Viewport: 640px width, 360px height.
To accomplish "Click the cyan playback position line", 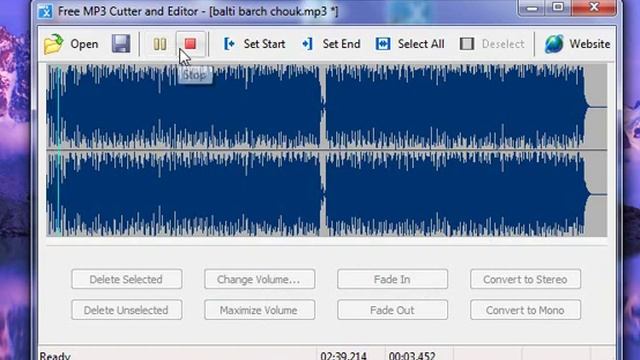I will pos(59,150).
